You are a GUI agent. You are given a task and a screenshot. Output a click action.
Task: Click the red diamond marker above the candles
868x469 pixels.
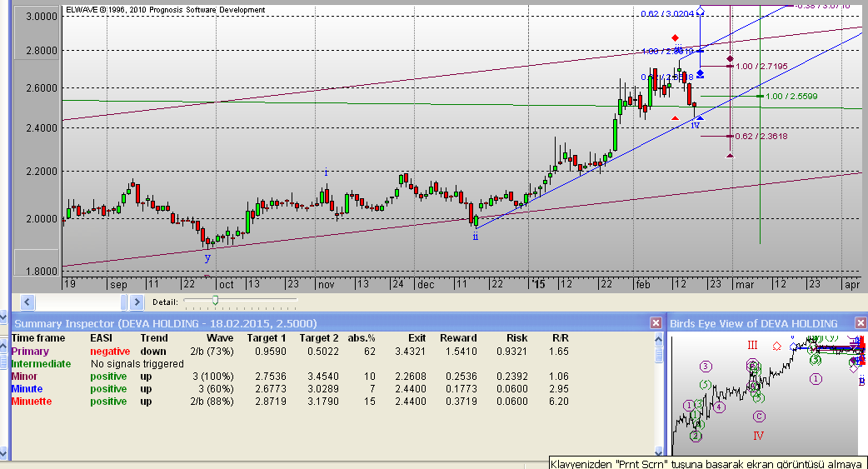(675, 37)
